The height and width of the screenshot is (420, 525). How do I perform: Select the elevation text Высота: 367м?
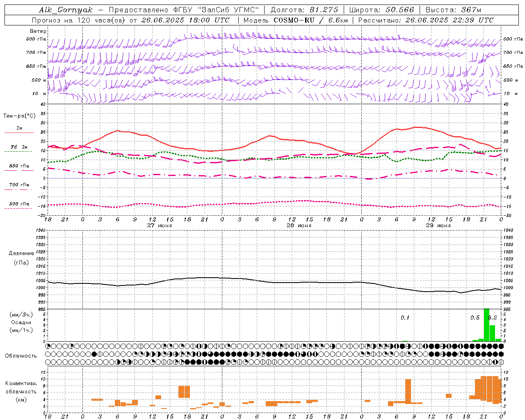[453, 10]
